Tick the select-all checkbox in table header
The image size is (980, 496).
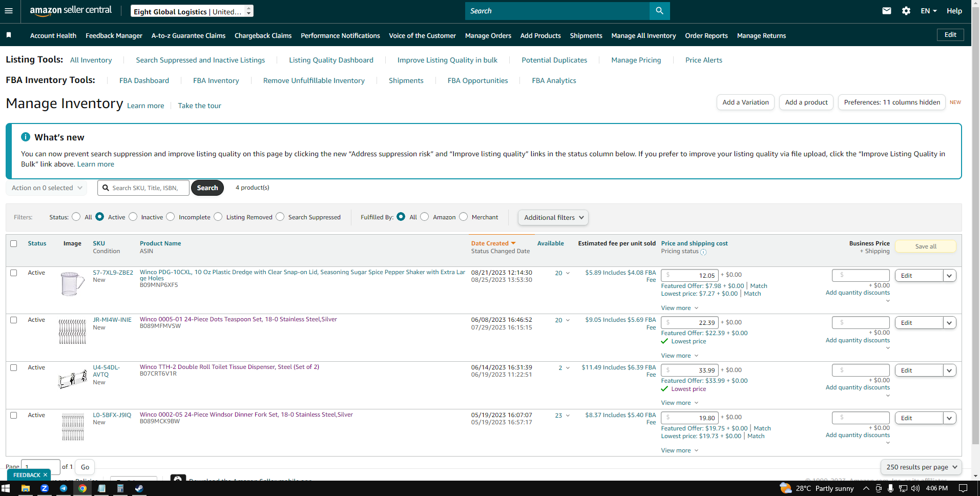click(x=14, y=243)
